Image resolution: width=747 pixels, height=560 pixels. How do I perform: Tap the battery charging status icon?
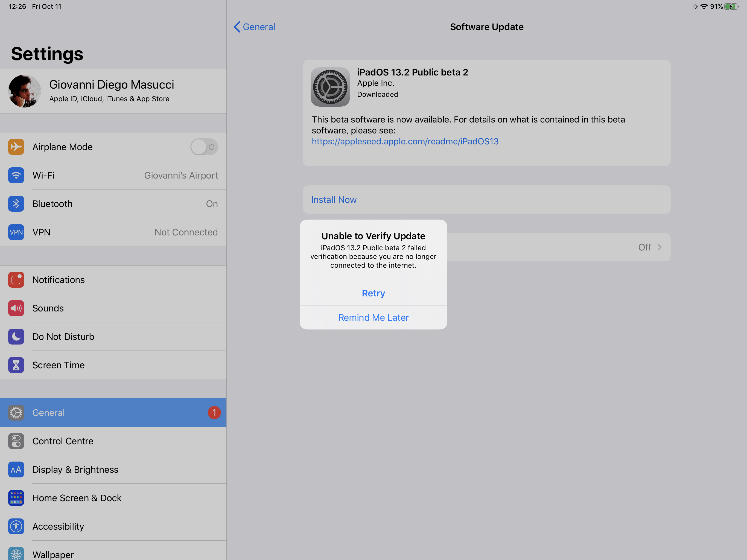point(731,6)
